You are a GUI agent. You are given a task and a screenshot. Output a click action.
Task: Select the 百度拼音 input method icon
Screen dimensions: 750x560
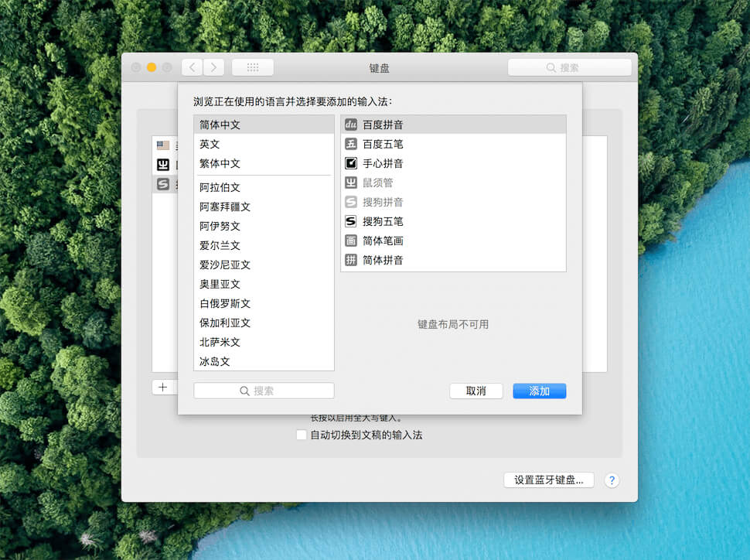[x=350, y=125]
